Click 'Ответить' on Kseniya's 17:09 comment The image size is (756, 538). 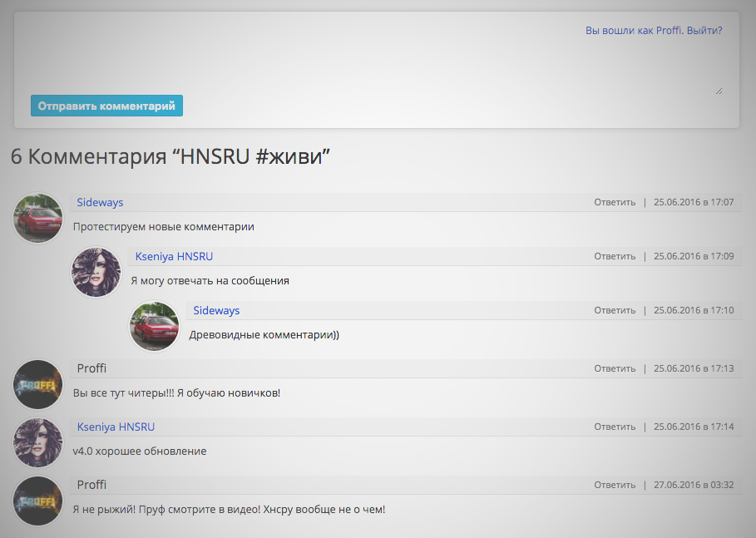614,256
